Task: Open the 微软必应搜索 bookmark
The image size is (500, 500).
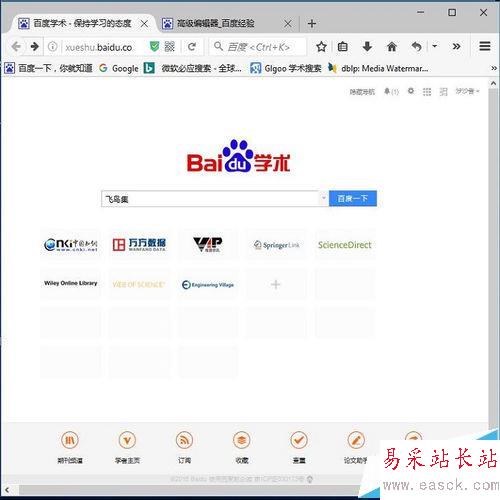Action: [193, 68]
